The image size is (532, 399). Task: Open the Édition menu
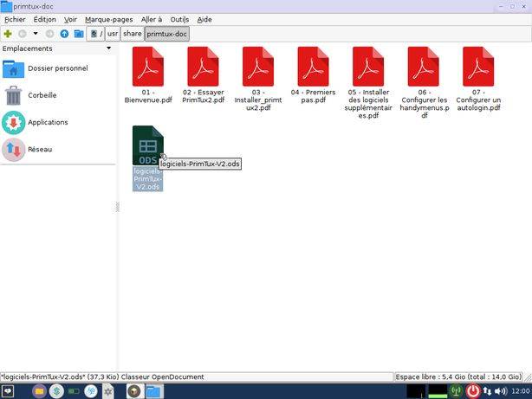45,20
